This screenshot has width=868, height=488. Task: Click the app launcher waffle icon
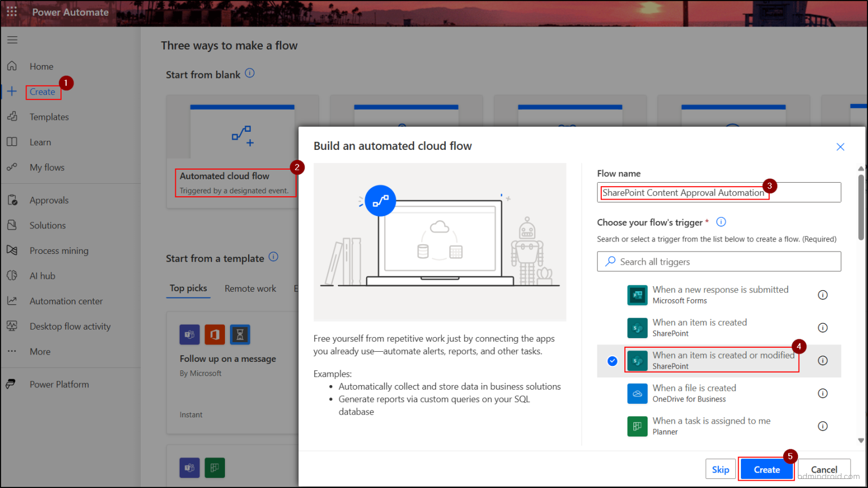click(11, 11)
